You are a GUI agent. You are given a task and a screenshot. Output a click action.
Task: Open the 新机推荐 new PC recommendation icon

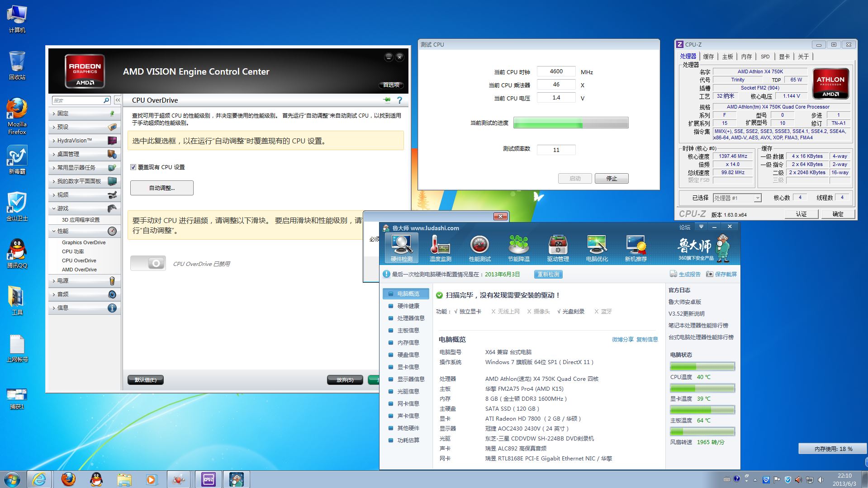(x=636, y=248)
